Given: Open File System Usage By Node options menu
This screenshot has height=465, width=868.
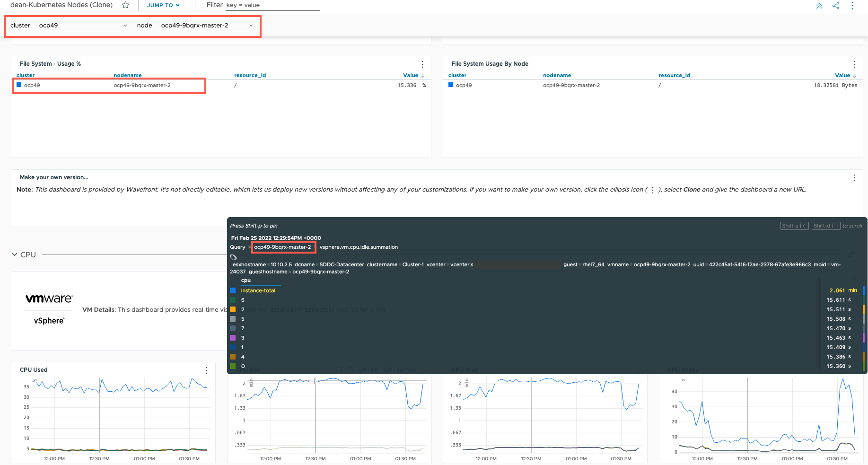Looking at the screenshot, I should click(854, 64).
